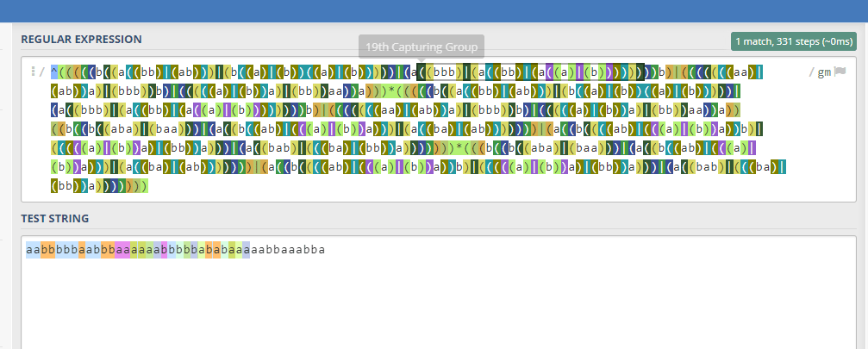Click the delimiter handle dots icon
868x349 pixels.
(33, 72)
